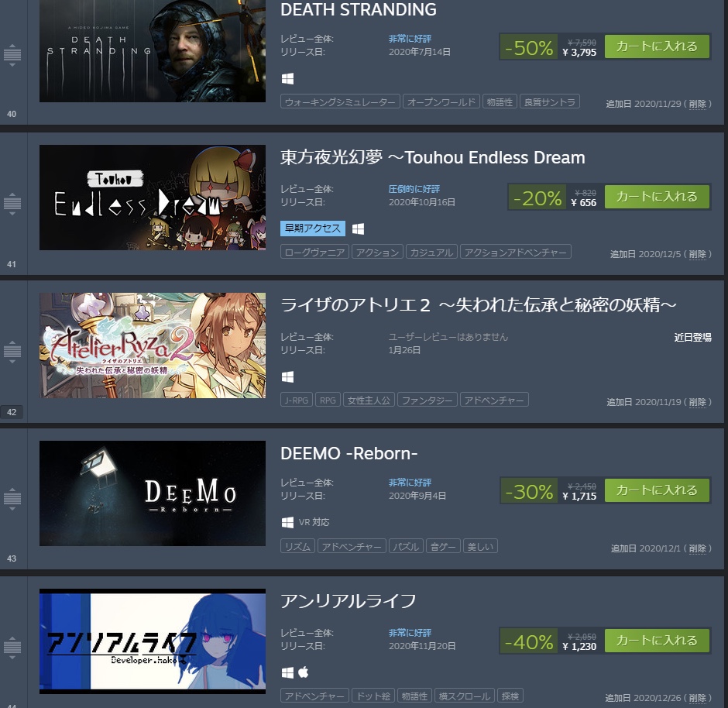728x708 pixels.
Task: Open the DEEMO Reborn thumbnail image
Action: [153, 493]
